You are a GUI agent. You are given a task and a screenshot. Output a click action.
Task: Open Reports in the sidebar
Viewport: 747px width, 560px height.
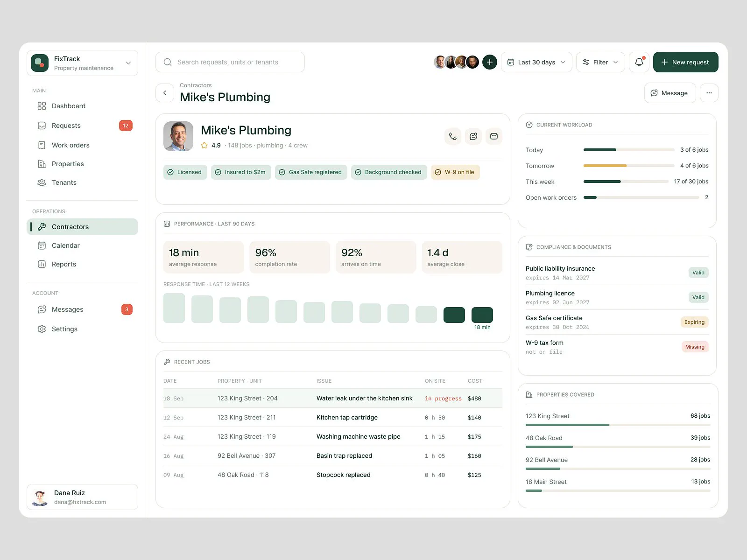(x=82, y=264)
